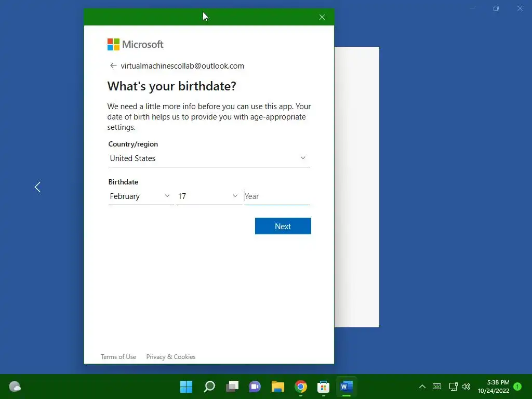Click the virtualmachinescollab@outlook.com email text
Viewport: 532px width, 399px height.
coord(182,66)
